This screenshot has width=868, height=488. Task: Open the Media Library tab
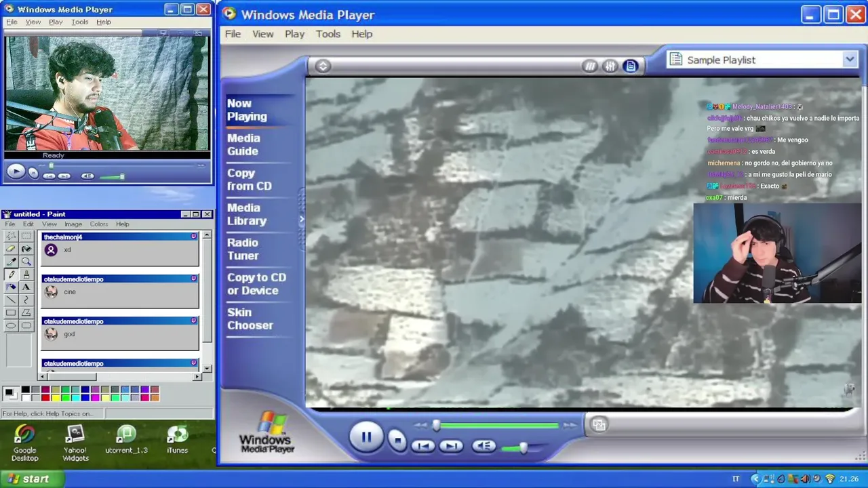pos(247,214)
